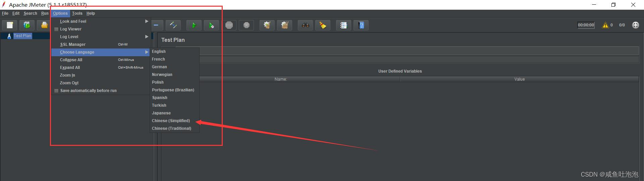Click the Clear All toolbar icon
Screen dimensions: 644x181
click(x=284, y=25)
